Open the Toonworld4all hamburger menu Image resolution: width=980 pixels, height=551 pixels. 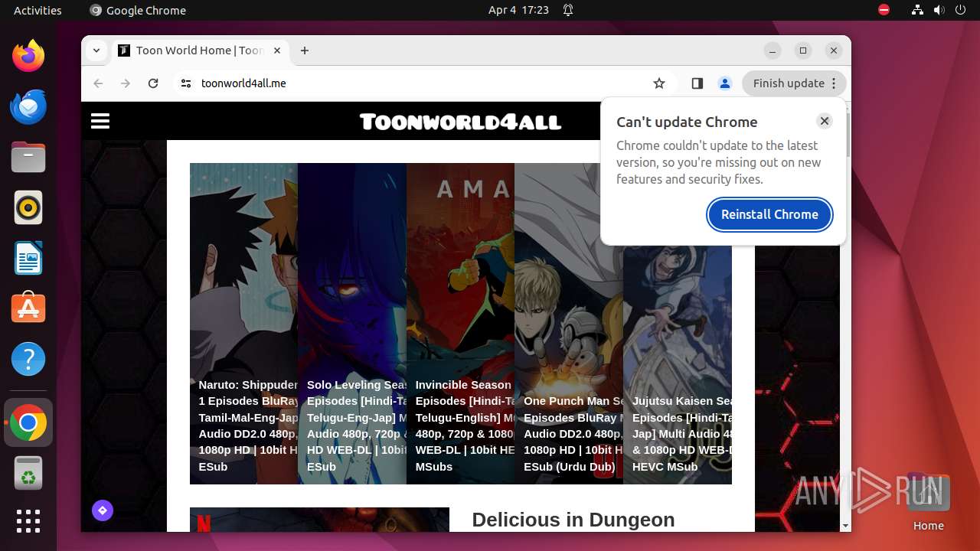pyautogui.click(x=100, y=121)
